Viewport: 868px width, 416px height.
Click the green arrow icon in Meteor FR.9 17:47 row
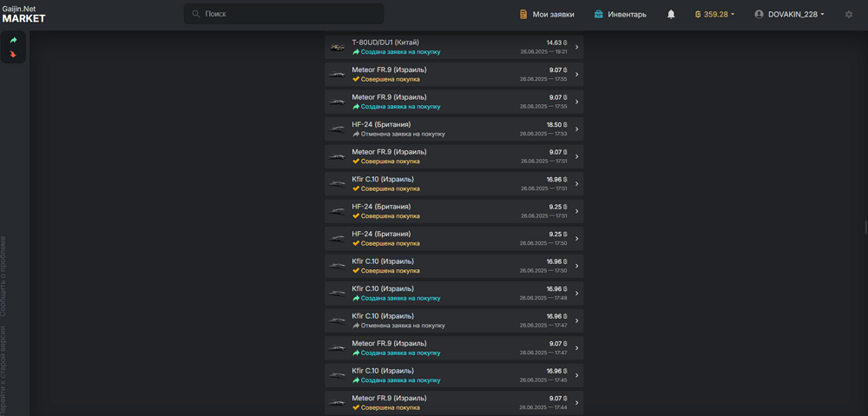point(356,353)
